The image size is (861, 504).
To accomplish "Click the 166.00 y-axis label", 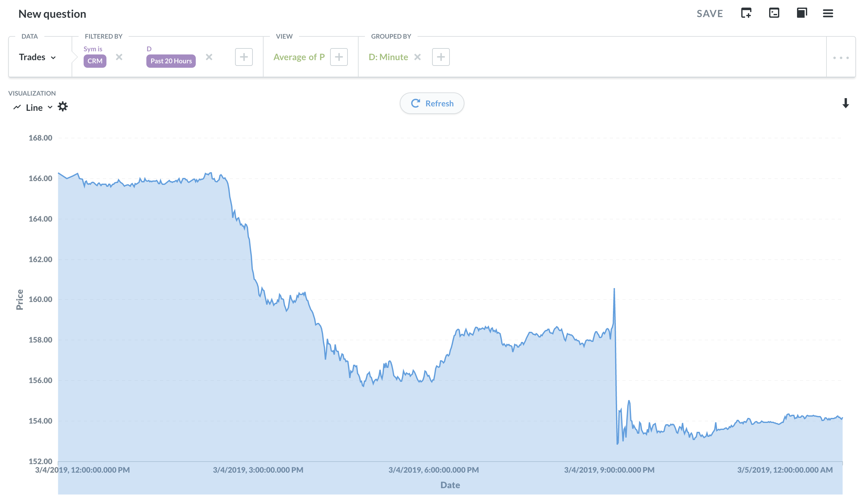I will [40, 178].
